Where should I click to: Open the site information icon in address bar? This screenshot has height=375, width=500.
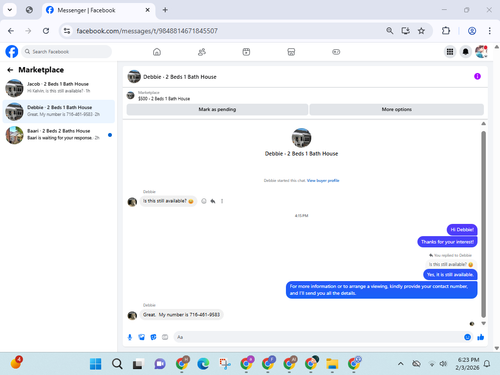tap(67, 31)
